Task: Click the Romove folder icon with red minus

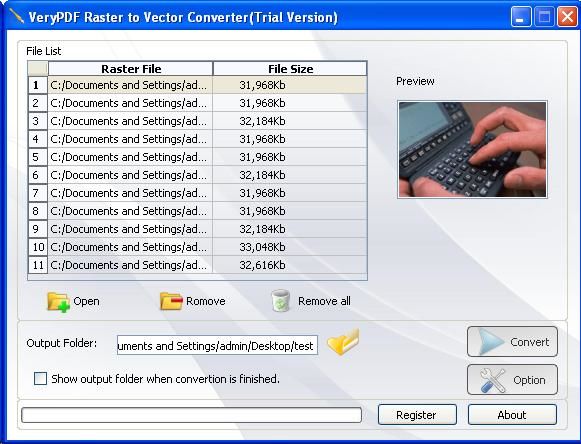Action: point(171,301)
